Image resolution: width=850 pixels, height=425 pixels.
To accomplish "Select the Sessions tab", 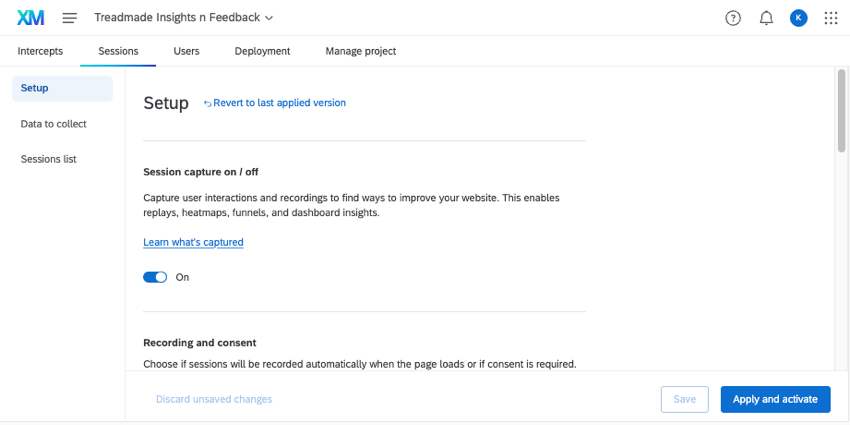I will [x=118, y=51].
